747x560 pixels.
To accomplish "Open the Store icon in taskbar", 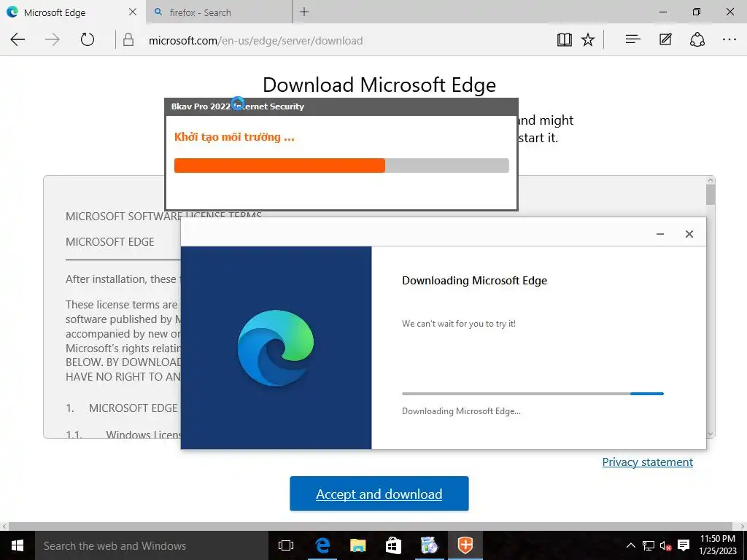I will 393,545.
